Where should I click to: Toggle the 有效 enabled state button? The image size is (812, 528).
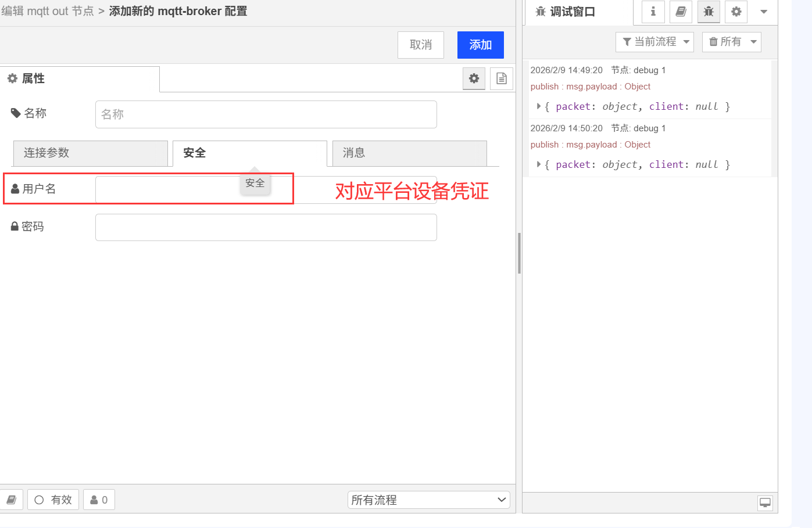coord(53,500)
